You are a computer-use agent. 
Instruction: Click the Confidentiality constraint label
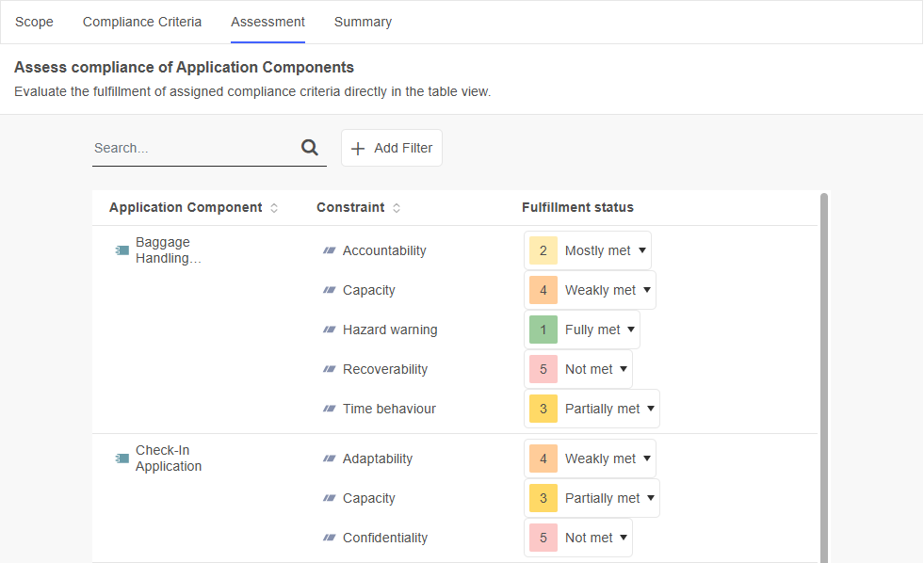[385, 537]
